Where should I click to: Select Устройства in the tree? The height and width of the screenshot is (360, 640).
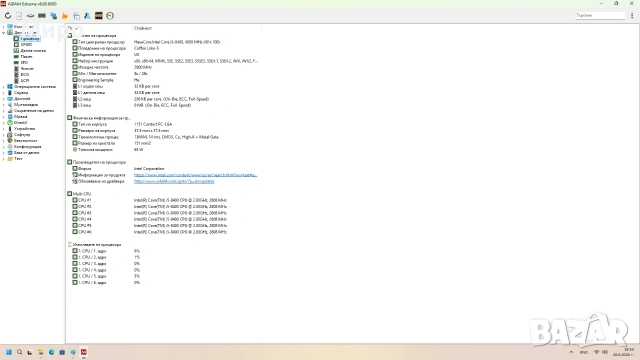[x=24, y=129]
